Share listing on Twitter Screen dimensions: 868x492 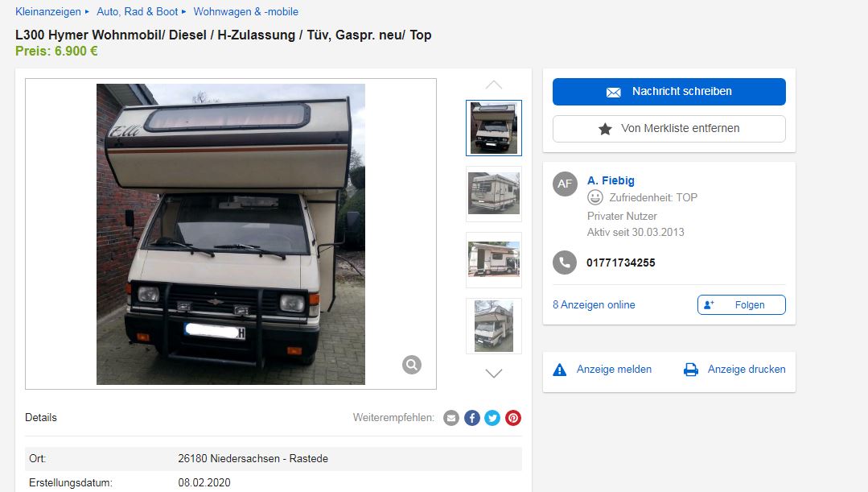[492, 418]
